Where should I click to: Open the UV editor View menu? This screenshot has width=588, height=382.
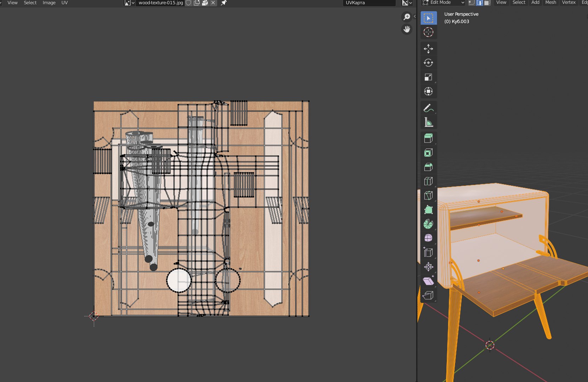(x=12, y=2)
